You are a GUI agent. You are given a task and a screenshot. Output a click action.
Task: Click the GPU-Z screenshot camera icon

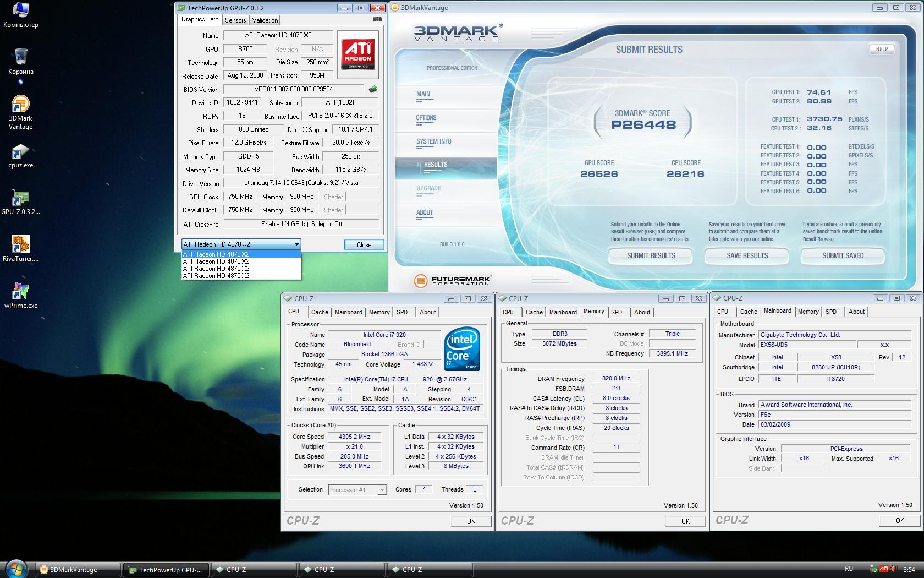[377, 19]
